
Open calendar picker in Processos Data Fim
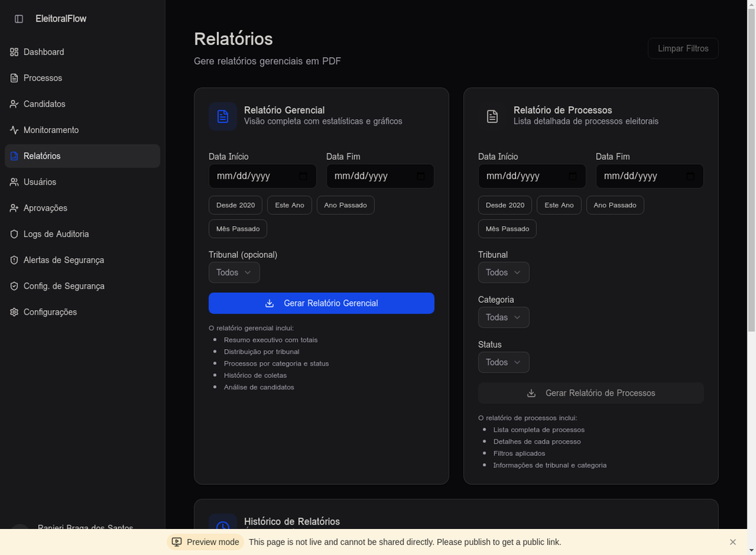(x=690, y=176)
